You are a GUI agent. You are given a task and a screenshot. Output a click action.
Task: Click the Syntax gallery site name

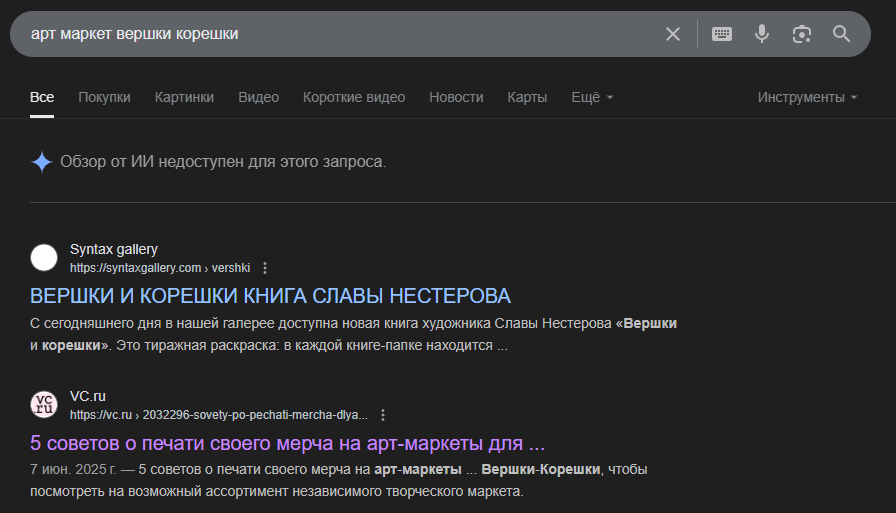(x=114, y=250)
